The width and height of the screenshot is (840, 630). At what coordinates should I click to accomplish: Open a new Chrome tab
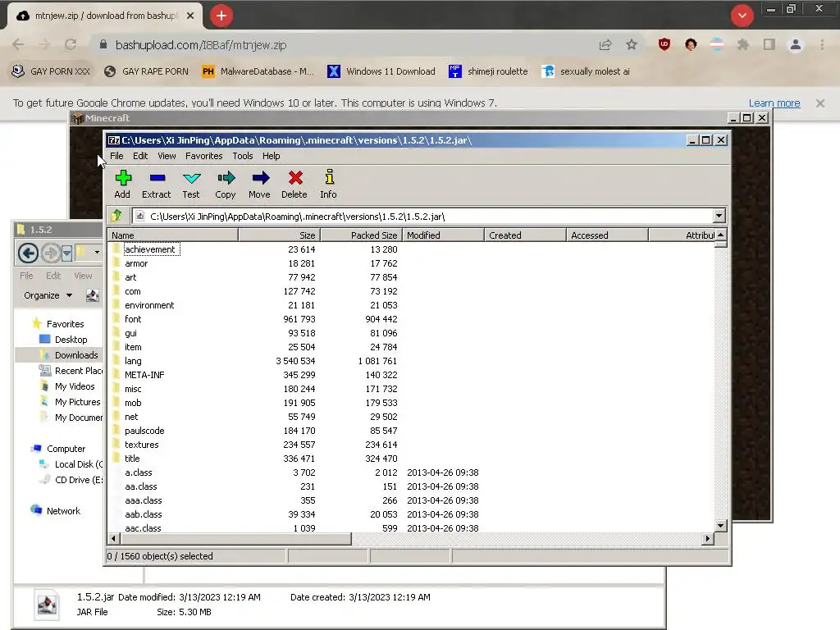coord(221,16)
